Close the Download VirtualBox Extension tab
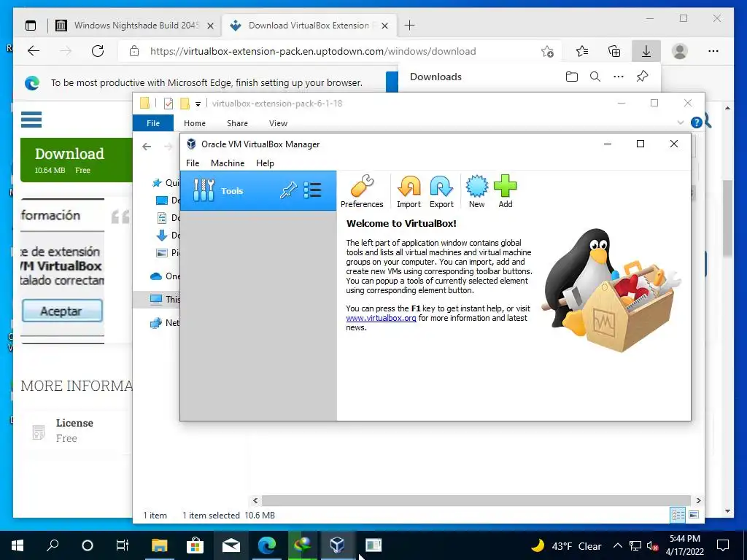This screenshot has height=560, width=747. [385, 26]
